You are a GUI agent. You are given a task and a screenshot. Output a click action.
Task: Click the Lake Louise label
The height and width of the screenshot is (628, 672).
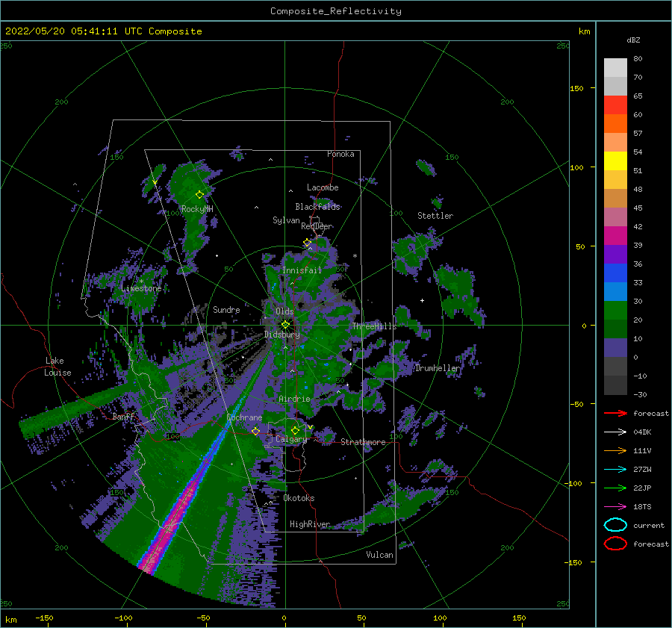tap(57, 367)
